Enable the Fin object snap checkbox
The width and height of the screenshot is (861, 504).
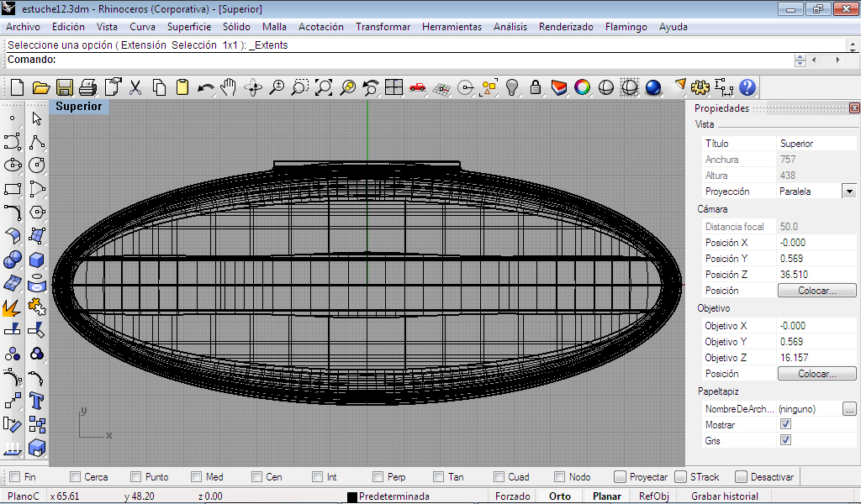pyautogui.click(x=14, y=477)
